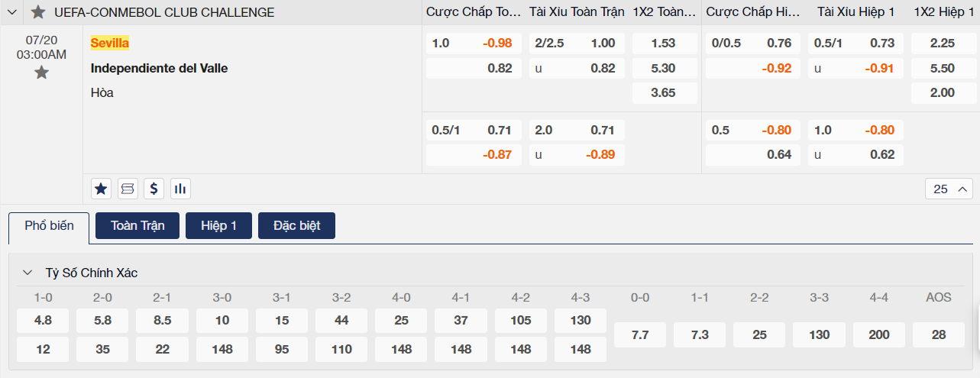Switch to the Toàn Trận tab
Image resolution: width=980 pixels, height=378 pixels.
pyautogui.click(x=137, y=225)
